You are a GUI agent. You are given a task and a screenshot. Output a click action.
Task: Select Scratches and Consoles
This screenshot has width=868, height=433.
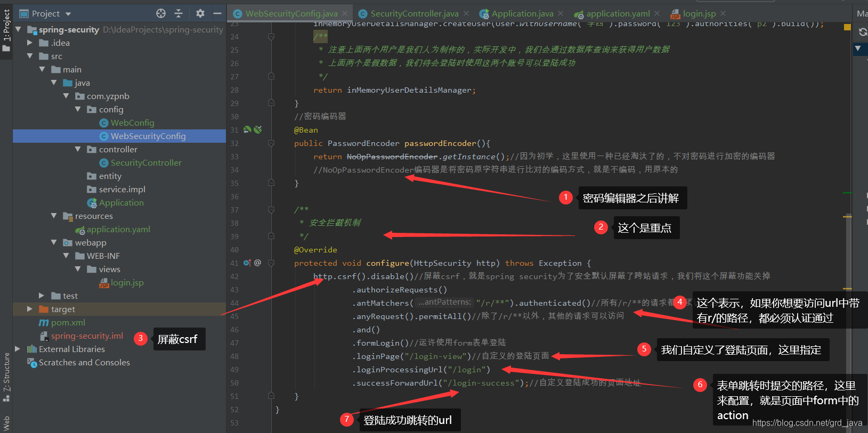pyautogui.click(x=84, y=362)
